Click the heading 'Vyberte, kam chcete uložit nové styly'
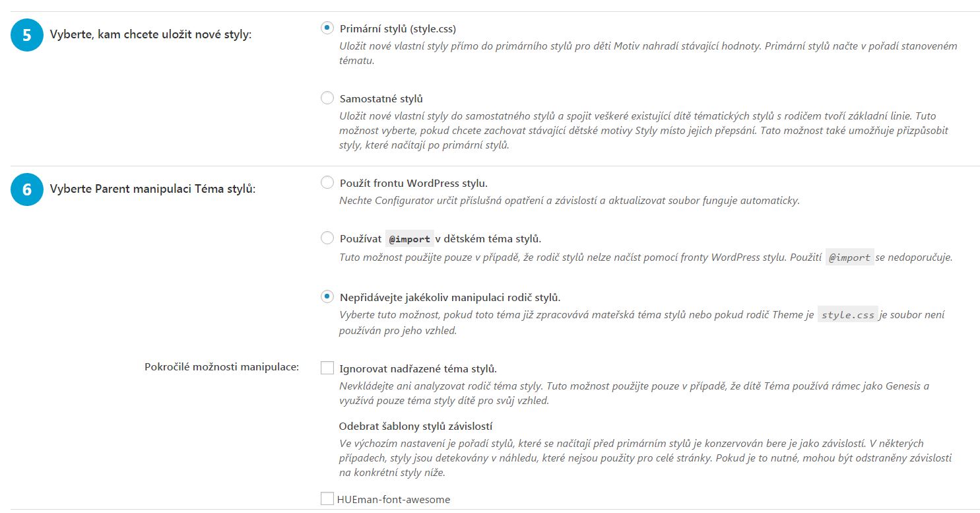This screenshot has width=980, height=513. click(x=150, y=35)
